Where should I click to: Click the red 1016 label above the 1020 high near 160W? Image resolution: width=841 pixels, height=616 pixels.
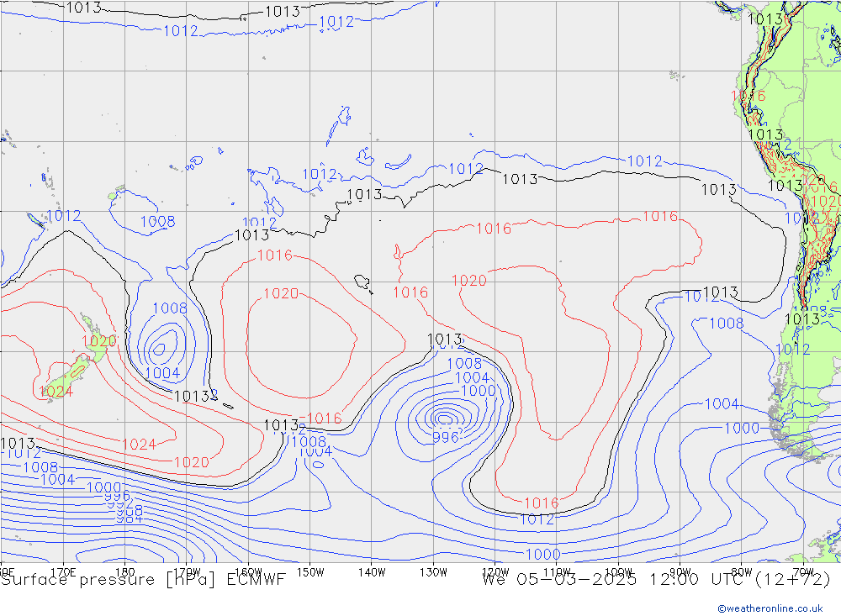(275, 255)
